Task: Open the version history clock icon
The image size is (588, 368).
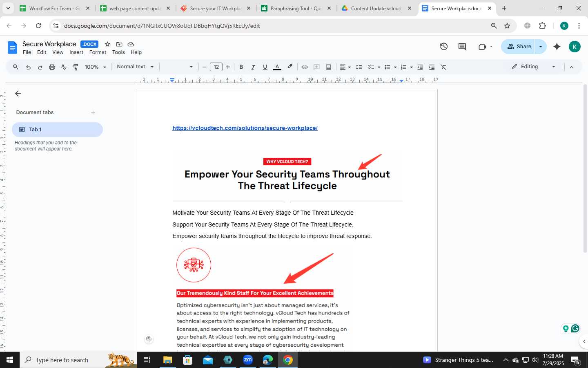Action: (444, 47)
